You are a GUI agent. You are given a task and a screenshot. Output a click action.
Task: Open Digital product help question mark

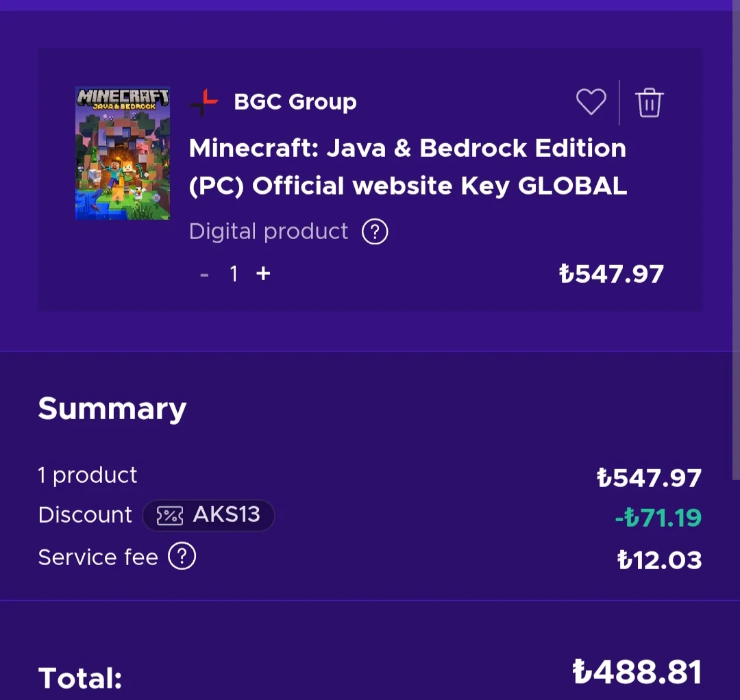375,232
